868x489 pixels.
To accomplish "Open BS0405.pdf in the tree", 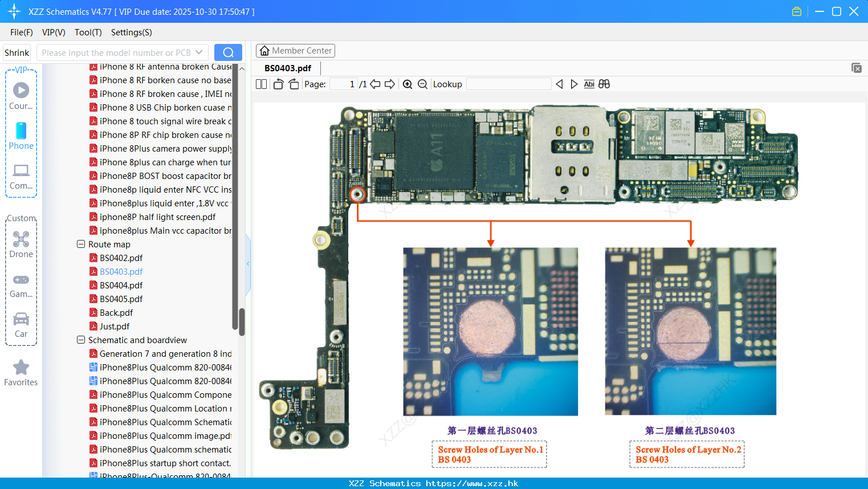I will tap(121, 299).
